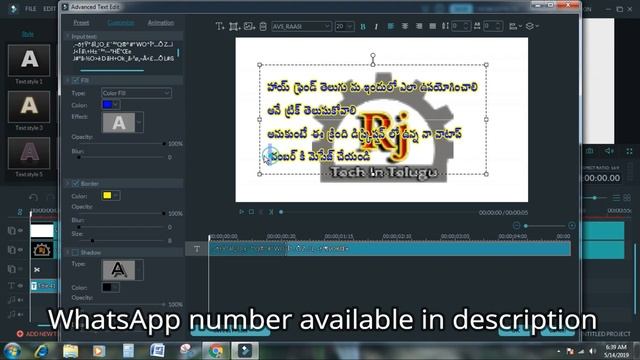640x360 pixels.
Task: Switch to the Customize tab
Action: pyautogui.click(x=121, y=23)
